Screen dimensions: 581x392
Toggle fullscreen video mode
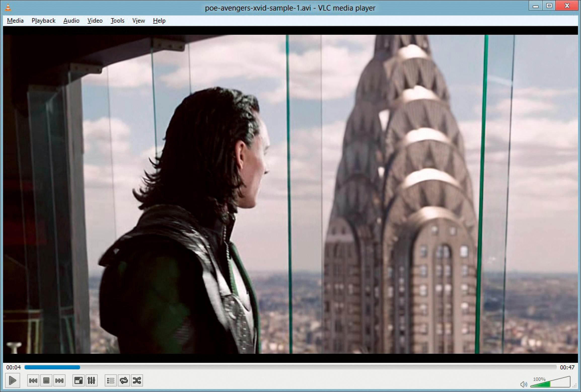(x=78, y=380)
